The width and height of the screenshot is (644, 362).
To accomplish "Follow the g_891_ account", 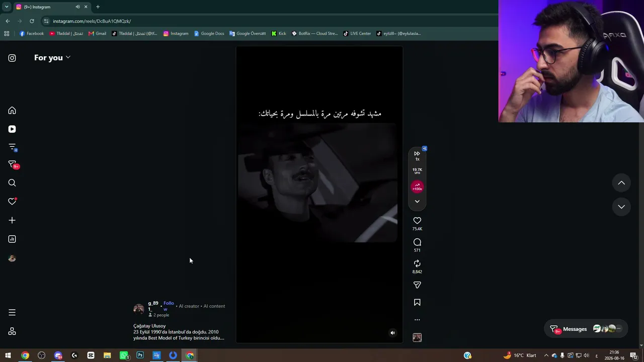I will click(169, 306).
